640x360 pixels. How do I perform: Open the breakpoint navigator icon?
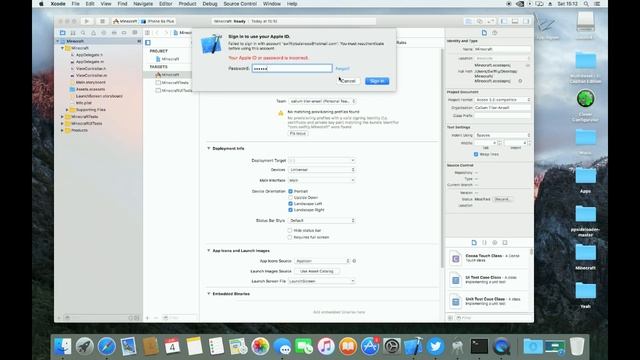coord(124,33)
